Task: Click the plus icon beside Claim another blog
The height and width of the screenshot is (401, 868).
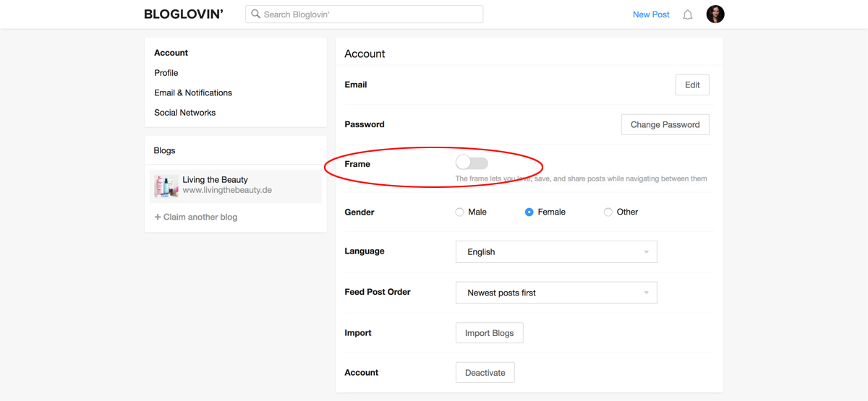Action: 158,217
